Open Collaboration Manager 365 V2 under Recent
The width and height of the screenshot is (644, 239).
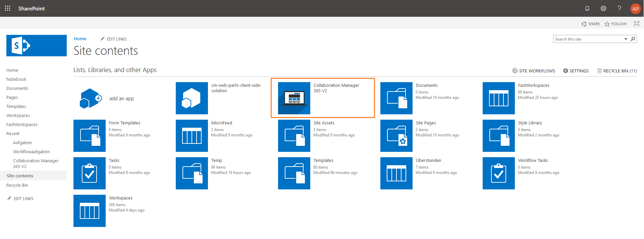pyautogui.click(x=36, y=164)
